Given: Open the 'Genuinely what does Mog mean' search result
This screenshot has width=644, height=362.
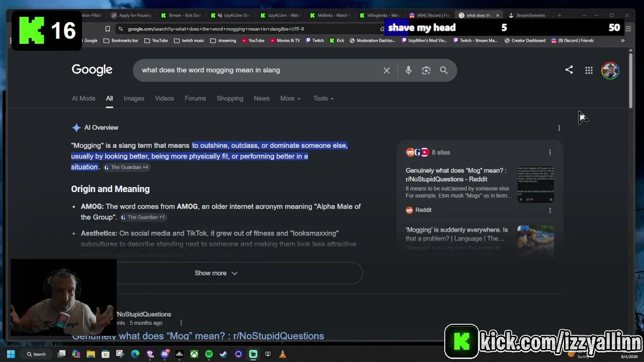Looking at the screenshot, I should point(198,336).
